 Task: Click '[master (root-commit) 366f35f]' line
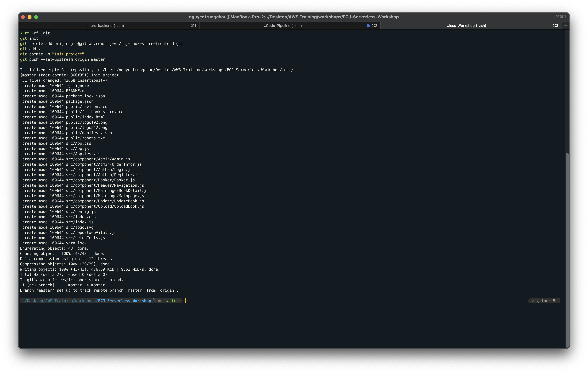pyautogui.click(x=69, y=75)
